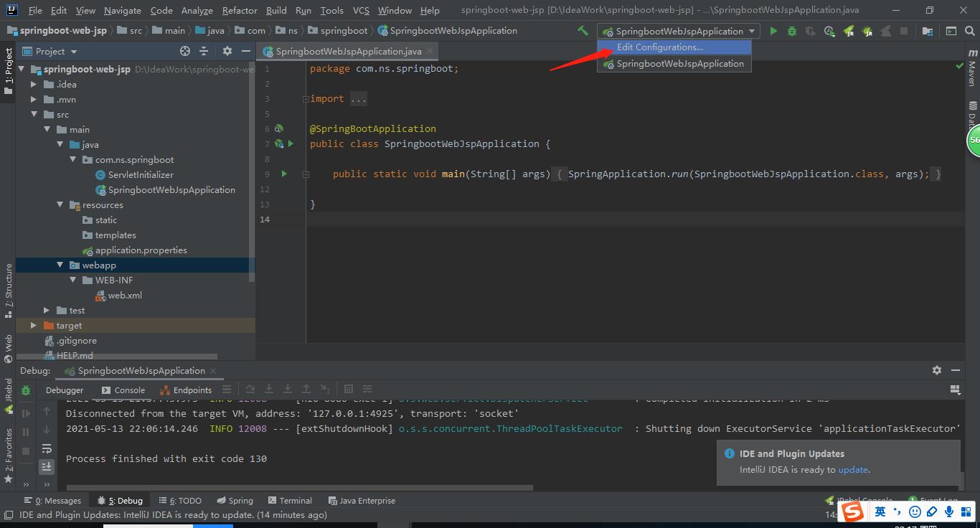This screenshot has height=528, width=980.
Task: Click the Run with Profiler icon
Action: pyautogui.click(x=829, y=31)
